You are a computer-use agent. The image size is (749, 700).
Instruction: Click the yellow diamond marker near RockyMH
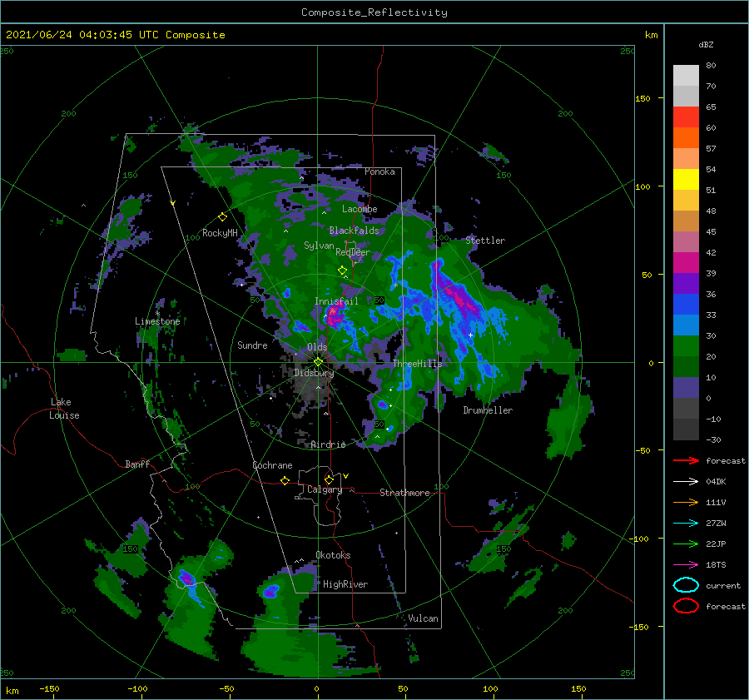222,217
